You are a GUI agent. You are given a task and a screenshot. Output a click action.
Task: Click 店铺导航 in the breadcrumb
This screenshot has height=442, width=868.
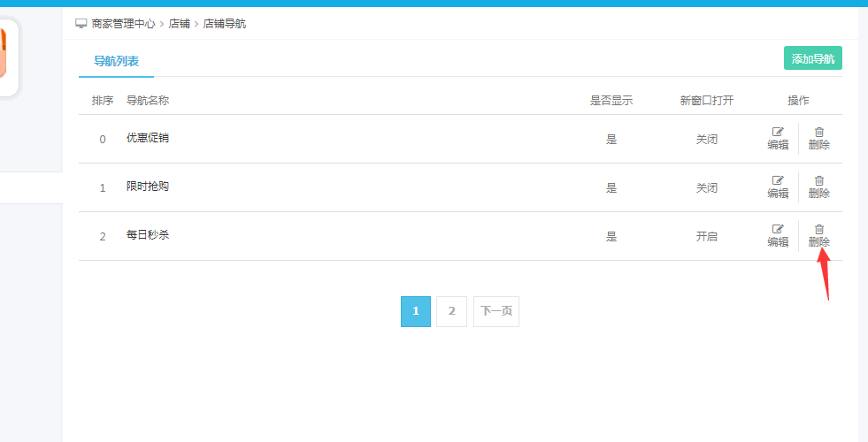[x=225, y=24]
